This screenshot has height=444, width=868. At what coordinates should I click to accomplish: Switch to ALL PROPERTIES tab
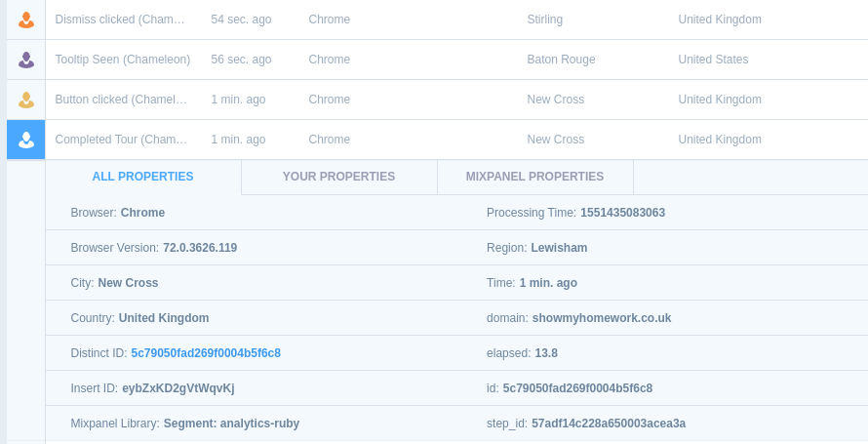click(x=142, y=177)
